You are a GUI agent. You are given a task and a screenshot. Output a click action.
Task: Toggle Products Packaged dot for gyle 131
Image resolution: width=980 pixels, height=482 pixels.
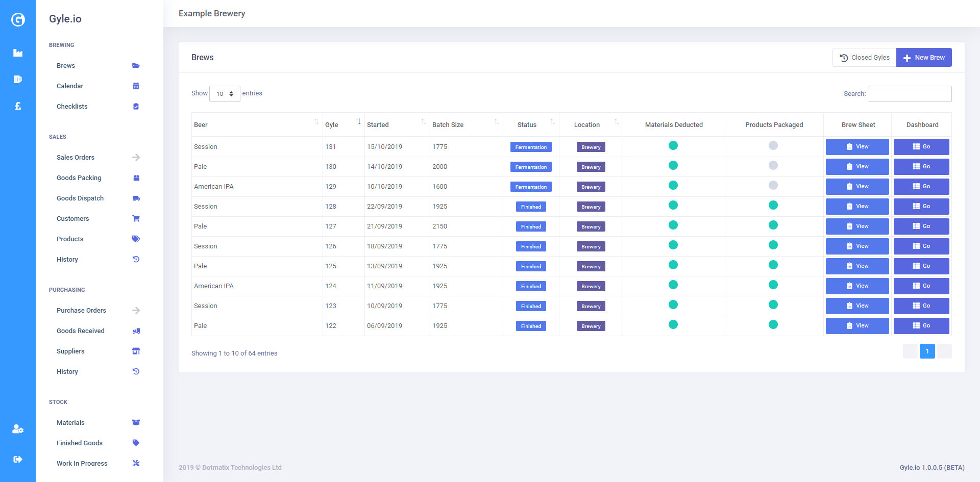click(x=773, y=146)
